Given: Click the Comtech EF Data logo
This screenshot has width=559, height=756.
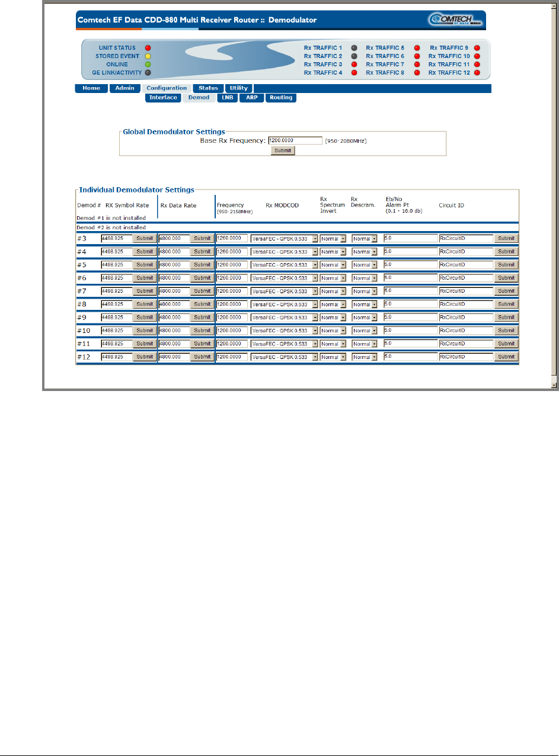Looking at the screenshot, I should (x=455, y=20).
